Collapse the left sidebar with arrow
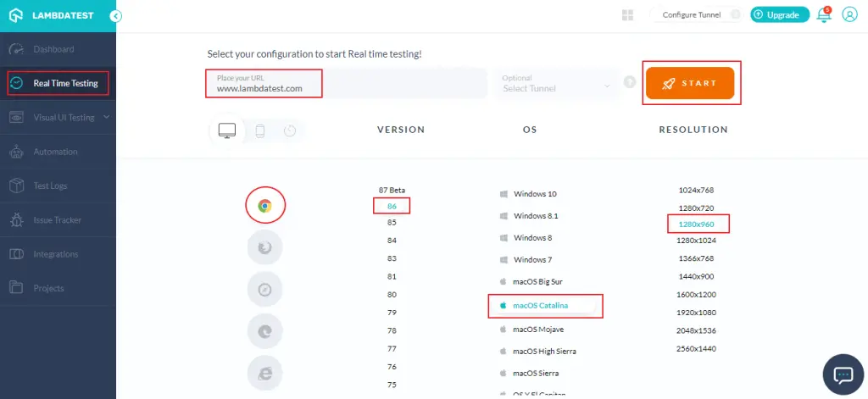The image size is (868, 399). click(116, 15)
